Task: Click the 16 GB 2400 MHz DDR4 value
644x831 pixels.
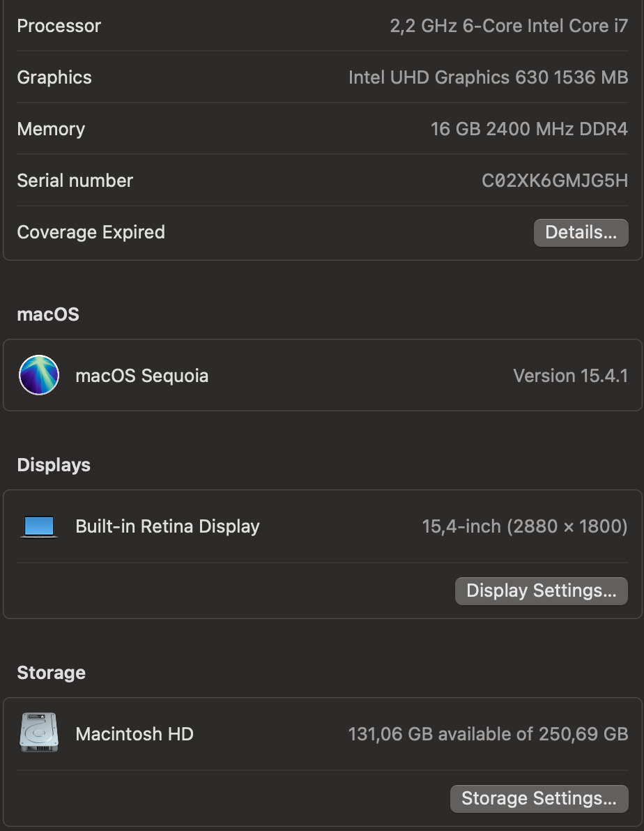Action: tap(529, 129)
